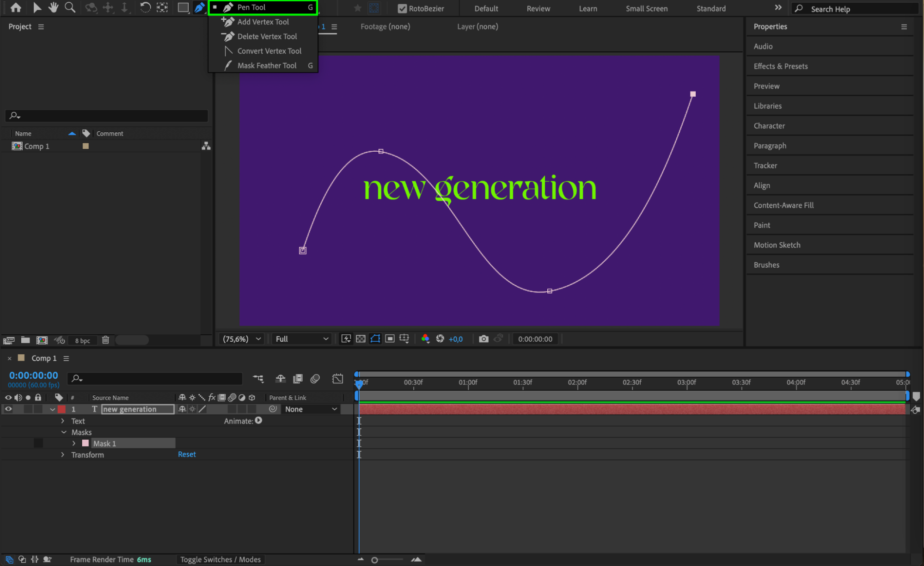Click the pink Mask 1 color swatch
Viewport: 924px width, 566px height.
[x=86, y=443]
